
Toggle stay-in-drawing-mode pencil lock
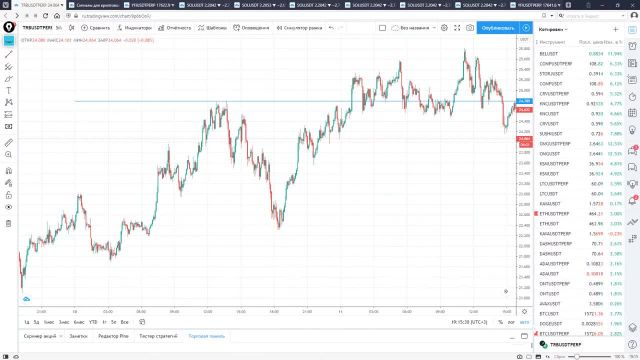9,183
